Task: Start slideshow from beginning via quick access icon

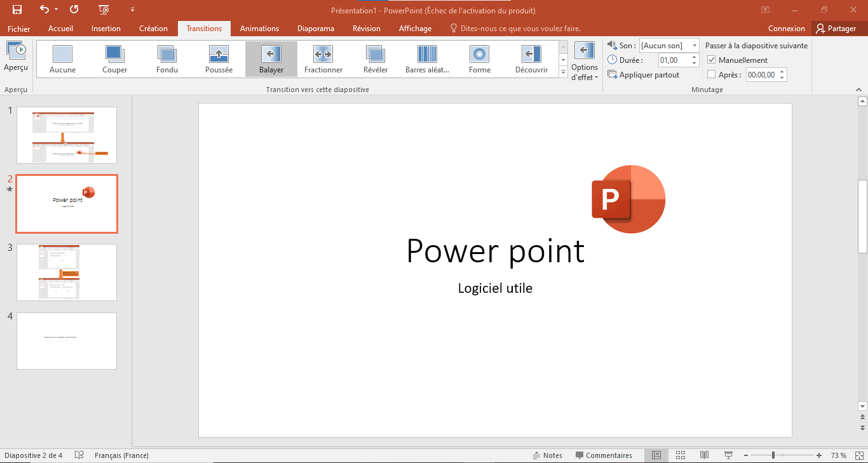Action: click(x=104, y=10)
